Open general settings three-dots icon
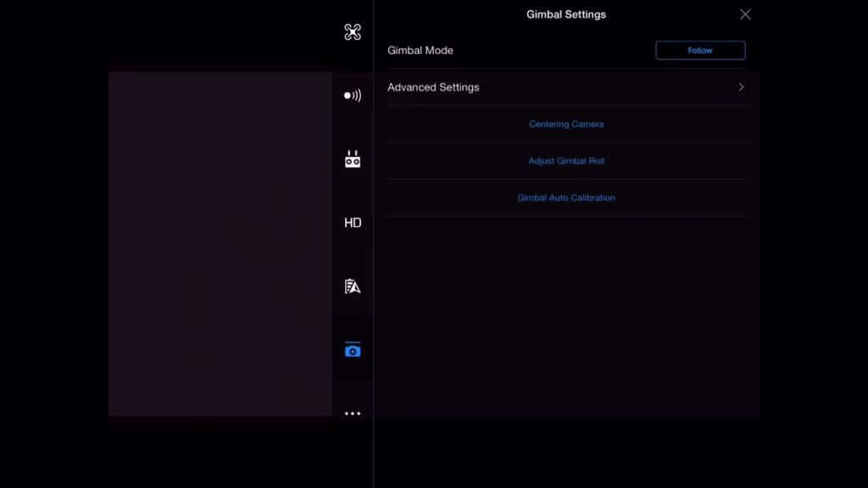The width and height of the screenshot is (868, 488). click(353, 413)
